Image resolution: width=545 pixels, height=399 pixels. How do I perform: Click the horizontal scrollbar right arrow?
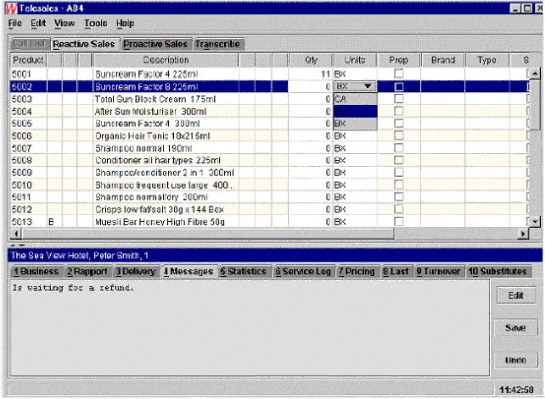pos(523,234)
